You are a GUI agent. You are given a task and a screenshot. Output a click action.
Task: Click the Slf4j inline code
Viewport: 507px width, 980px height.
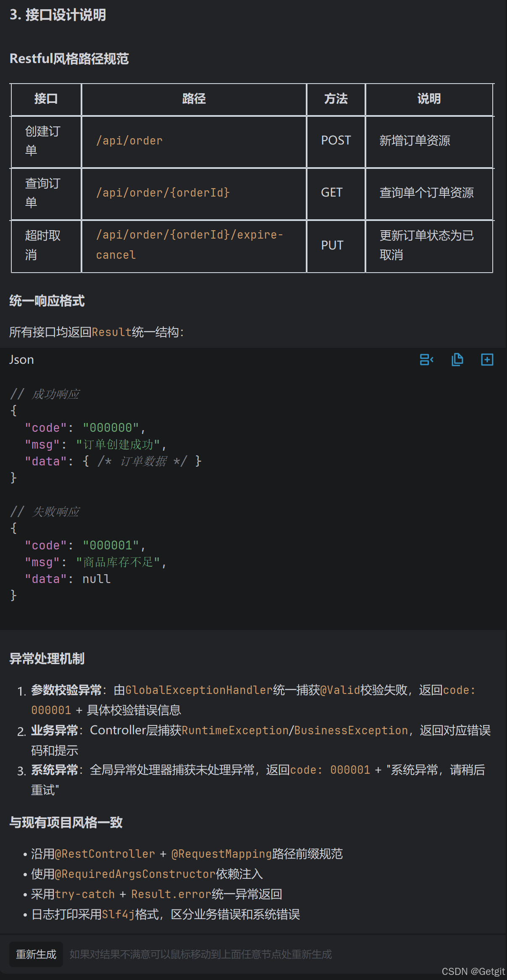click(118, 914)
